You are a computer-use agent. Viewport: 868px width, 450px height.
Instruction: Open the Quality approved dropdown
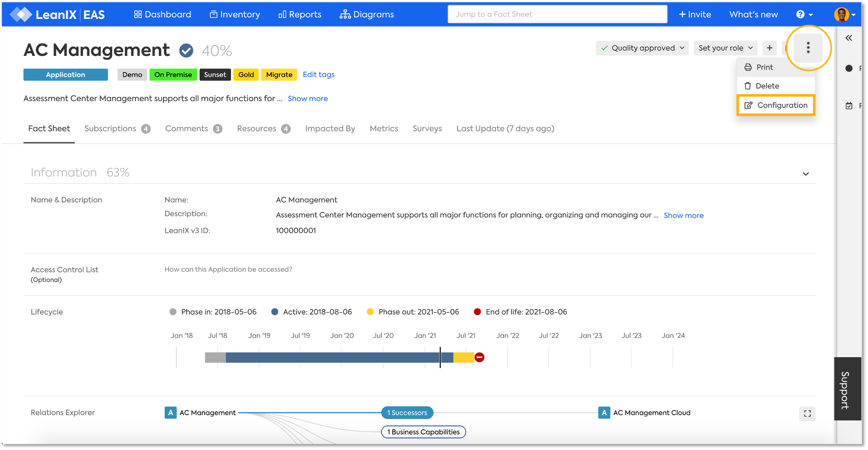[x=642, y=48]
